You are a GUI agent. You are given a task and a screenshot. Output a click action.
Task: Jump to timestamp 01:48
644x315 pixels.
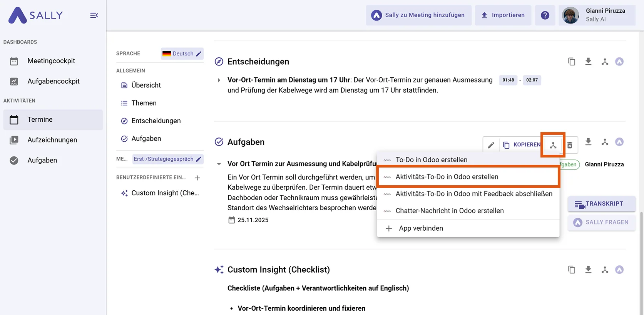(508, 80)
